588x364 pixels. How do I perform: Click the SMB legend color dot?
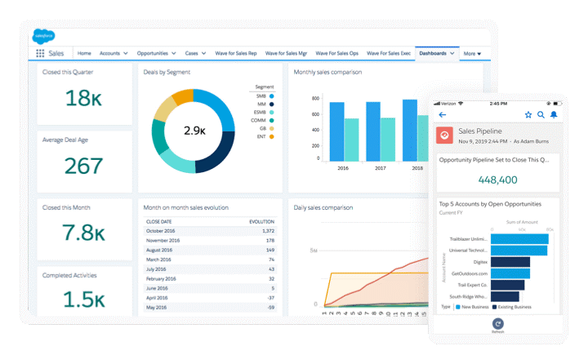(x=271, y=96)
